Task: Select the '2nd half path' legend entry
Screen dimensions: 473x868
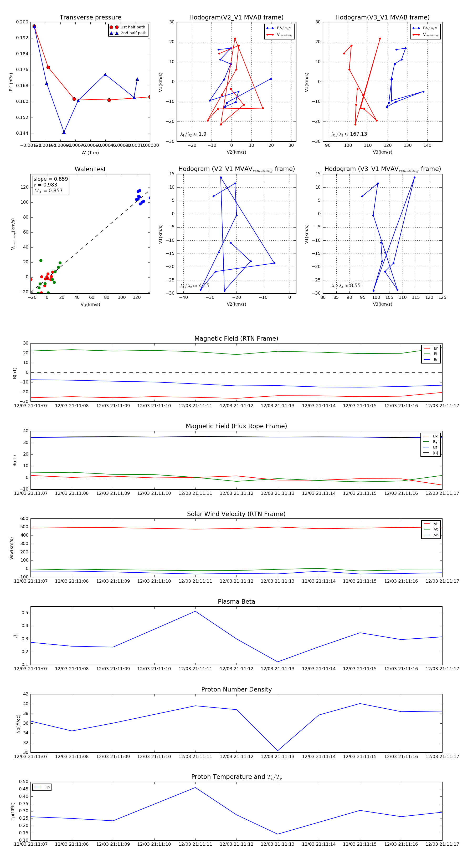Action: [128, 33]
